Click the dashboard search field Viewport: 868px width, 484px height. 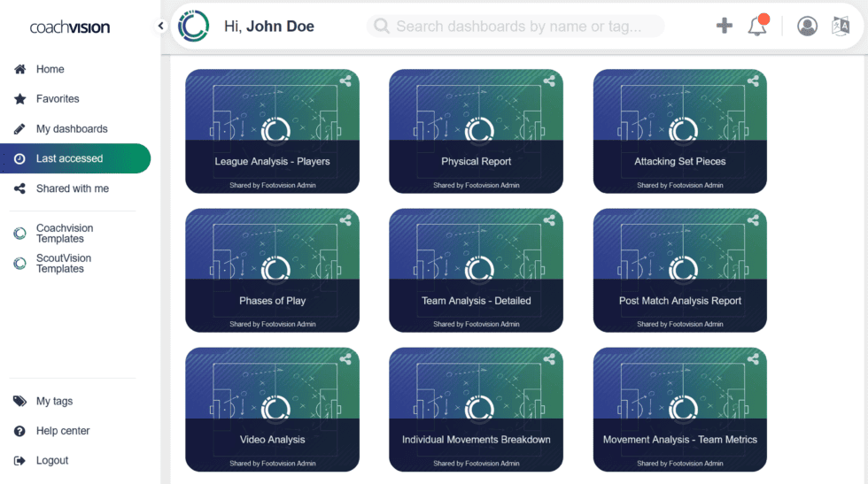518,27
